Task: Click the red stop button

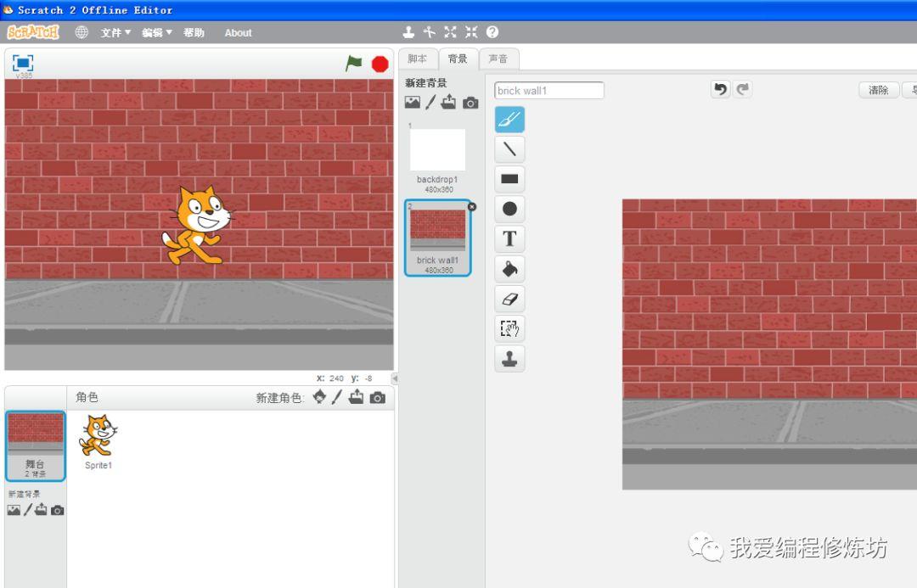Action: pyautogui.click(x=380, y=64)
